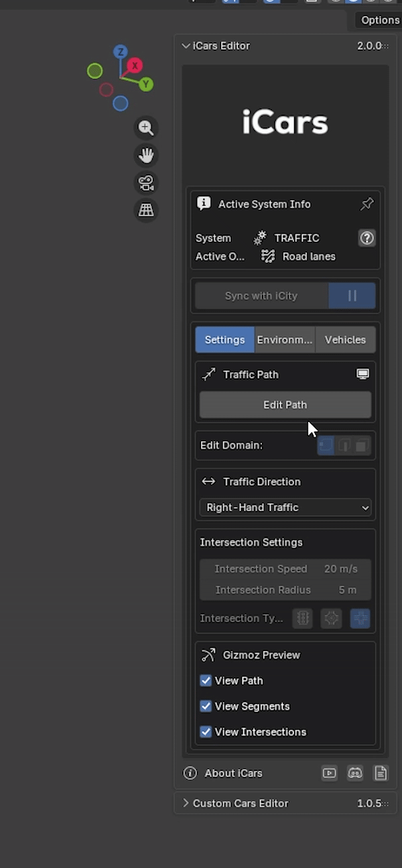Disable View Segments
The width and height of the screenshot is (402, 868).
pos(206,706)
